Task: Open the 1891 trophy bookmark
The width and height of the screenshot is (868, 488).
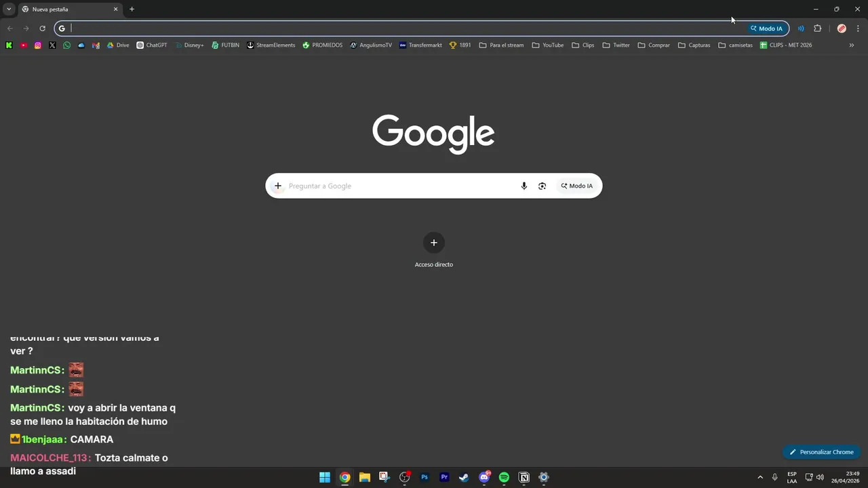Action: tap(460, 45)
